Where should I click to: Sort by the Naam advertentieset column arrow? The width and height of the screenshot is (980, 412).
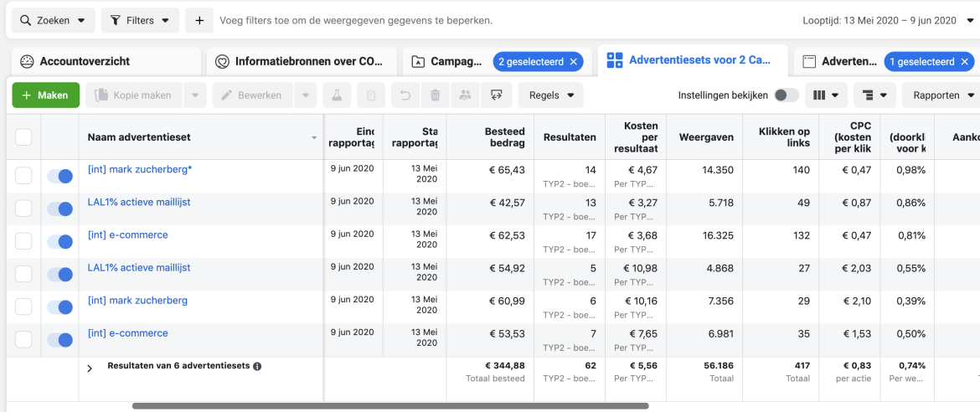tap(314, 137)
